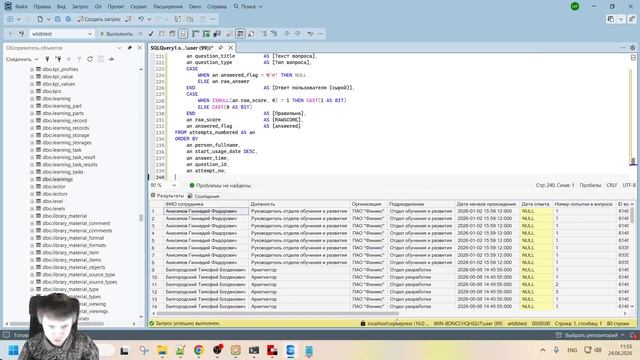This screenshot has width=640, height=360.
Task: Open editor settings gear icon
Action: pyautogui.click(x=633, y=48)
